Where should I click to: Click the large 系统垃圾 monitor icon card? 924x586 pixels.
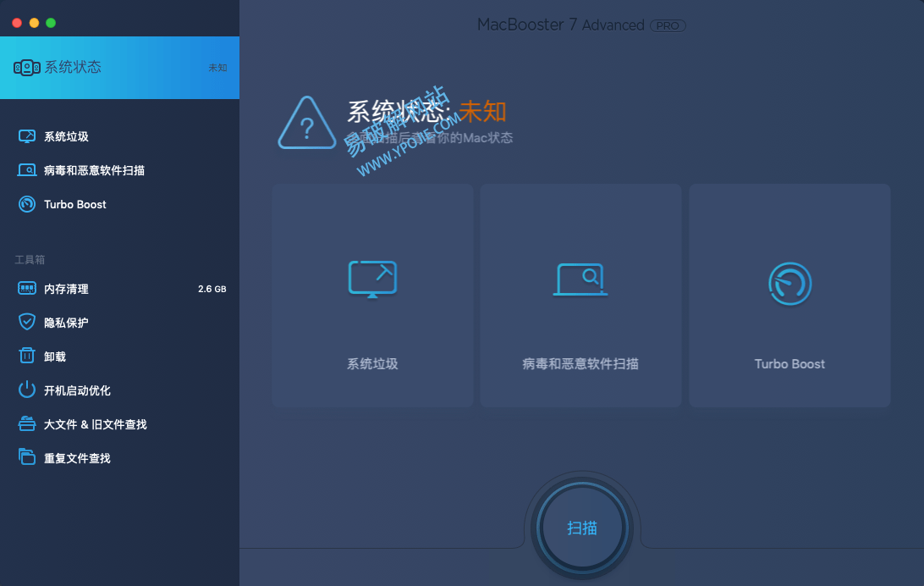[372, 279]
